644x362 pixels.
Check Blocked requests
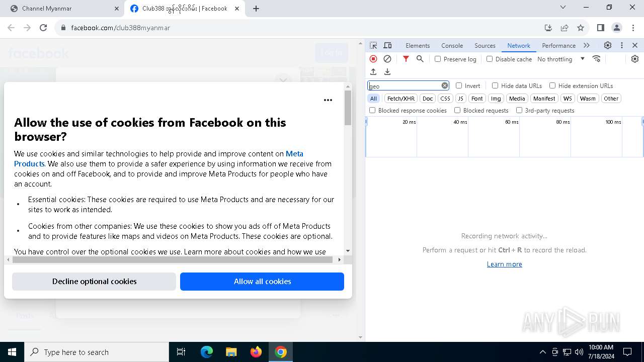coord(457,110)
